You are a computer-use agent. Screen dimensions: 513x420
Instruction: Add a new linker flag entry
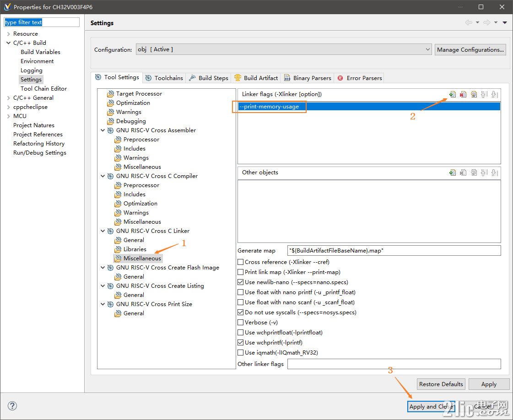(x=453, y=94)
